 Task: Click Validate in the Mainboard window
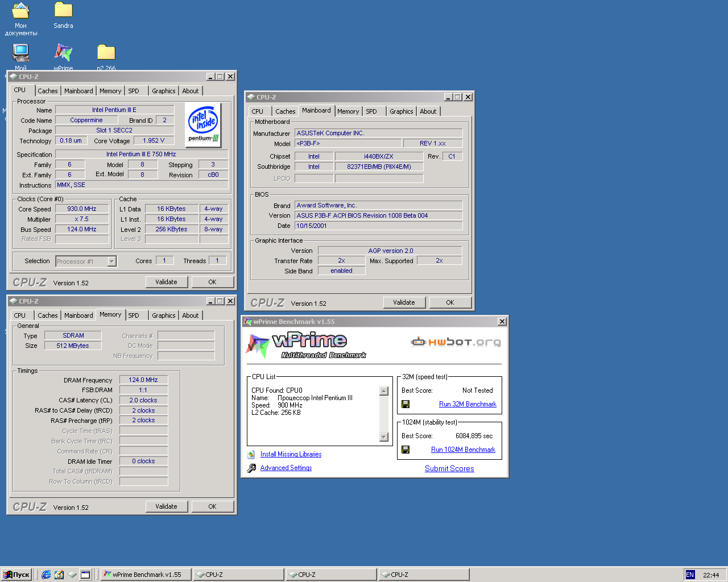click(x=404, y=302)
